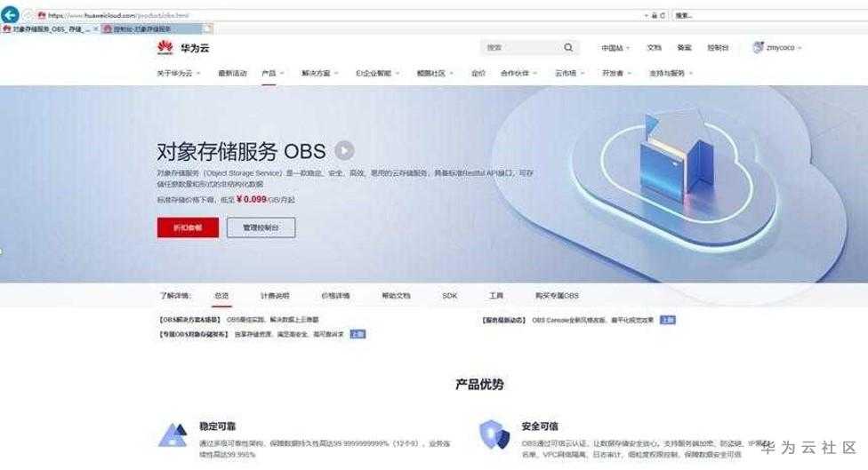
Task: Select the 计费说明 tab
Action: tap(275, 296)
